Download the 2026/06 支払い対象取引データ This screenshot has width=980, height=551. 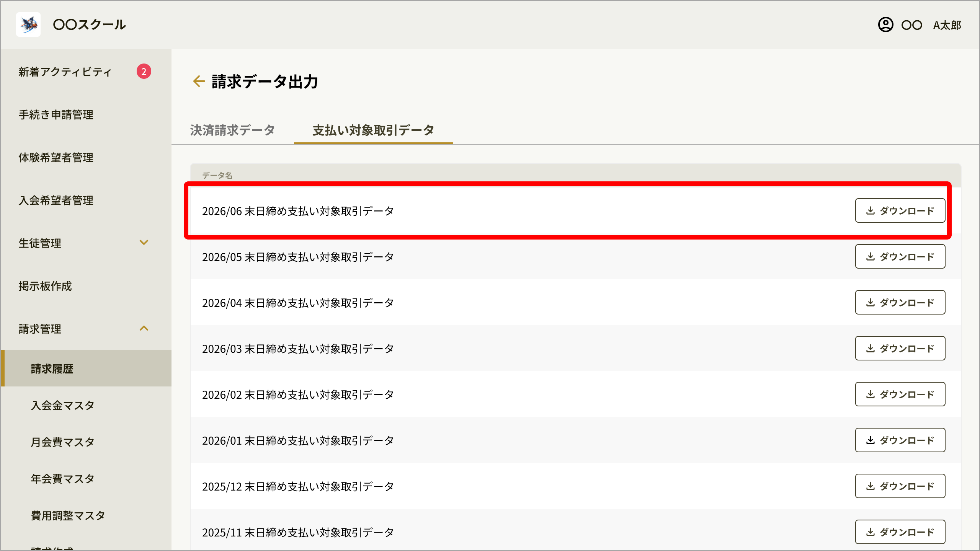900,210
